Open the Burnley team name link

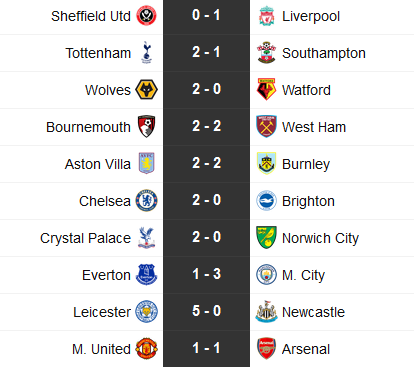click(306, 164)
